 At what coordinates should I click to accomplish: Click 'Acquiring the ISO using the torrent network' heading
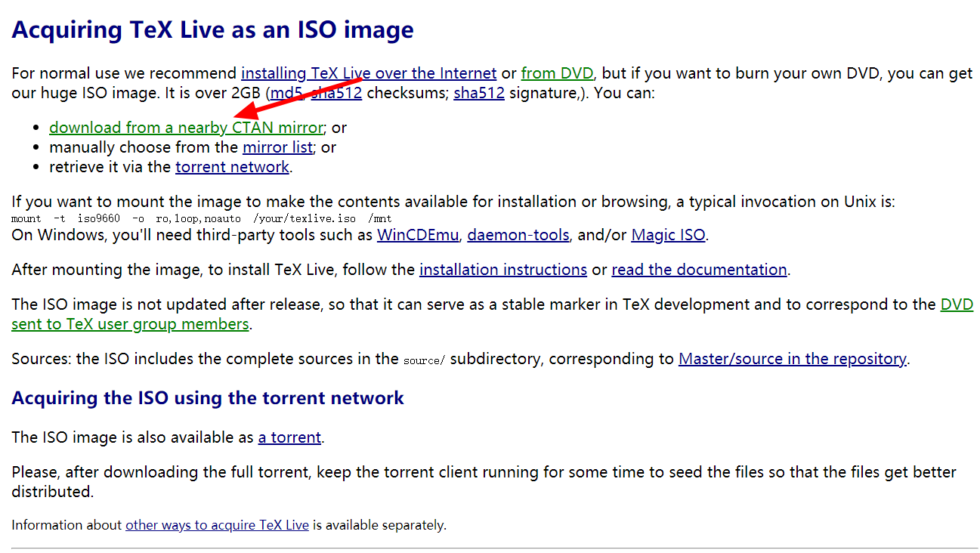[x=208, y=398]
